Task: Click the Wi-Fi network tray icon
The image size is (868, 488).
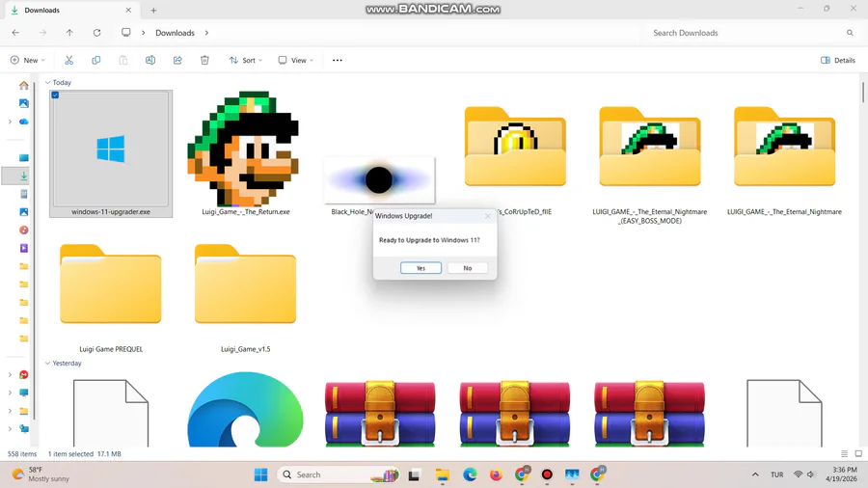Action: [x=799, y=474]
